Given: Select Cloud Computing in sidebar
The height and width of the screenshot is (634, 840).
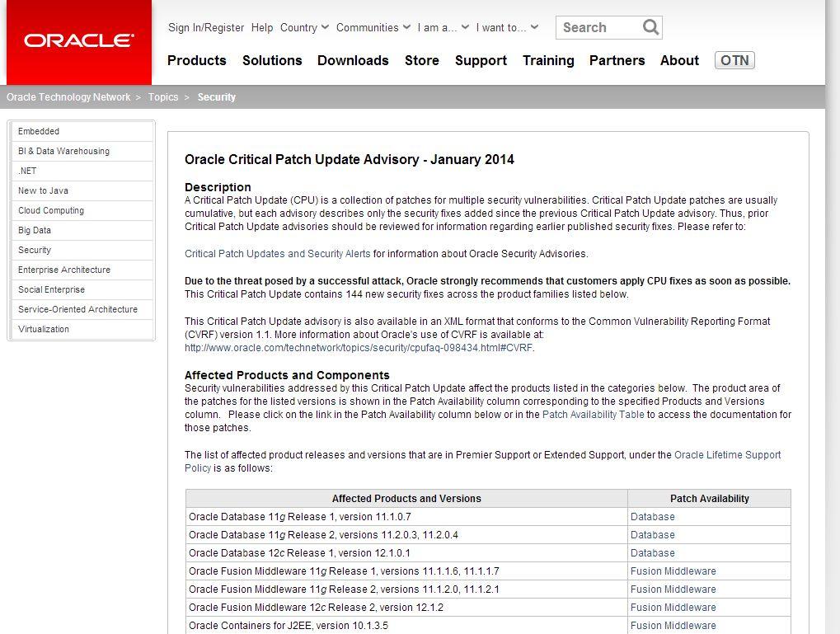Looking at the screenshot, I should (82, 210).
